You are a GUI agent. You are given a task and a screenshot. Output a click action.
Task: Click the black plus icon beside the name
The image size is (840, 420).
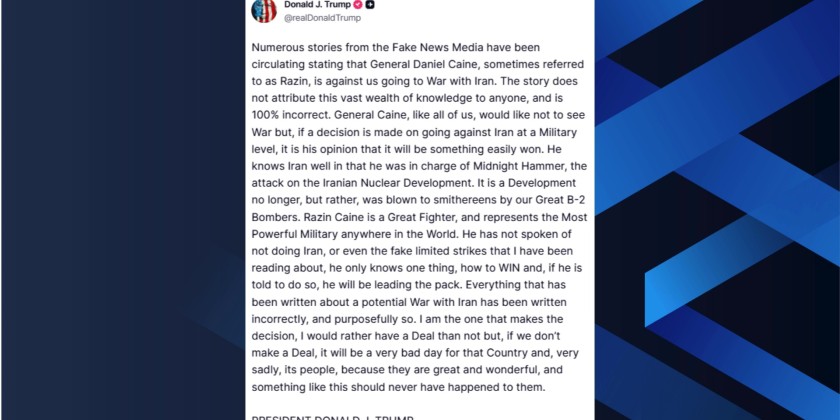click(371, 4)
